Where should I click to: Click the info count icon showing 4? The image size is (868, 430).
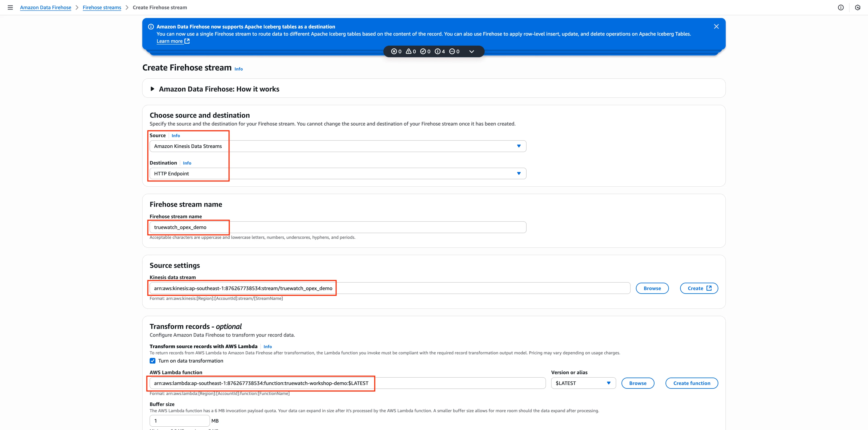tap(438, 52)
